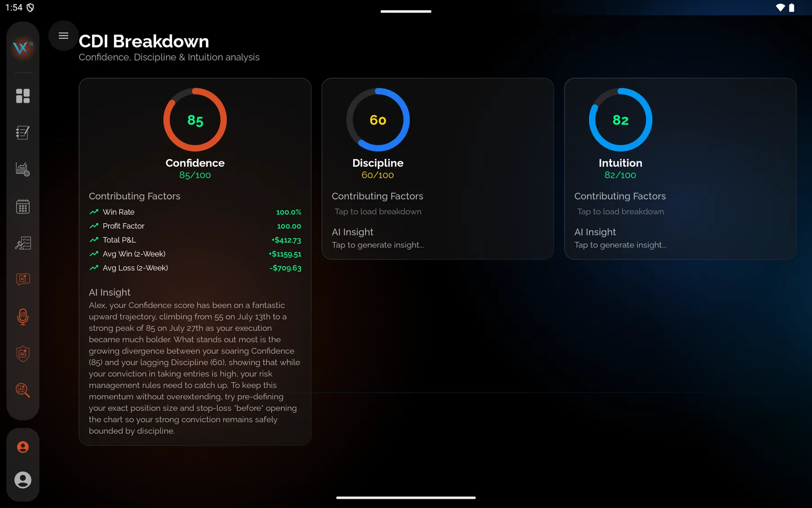Tap to load Discipline breakdown
The image size is (812, 508).
click(x=378, y=212)
